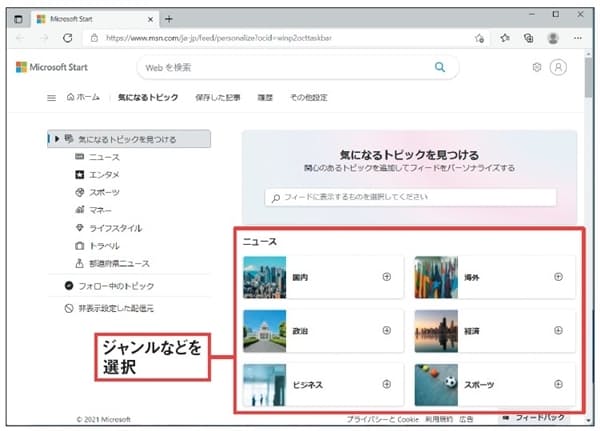
Task: Open the settings gear icon on Microsoft Start
Action: coord(537,67)
